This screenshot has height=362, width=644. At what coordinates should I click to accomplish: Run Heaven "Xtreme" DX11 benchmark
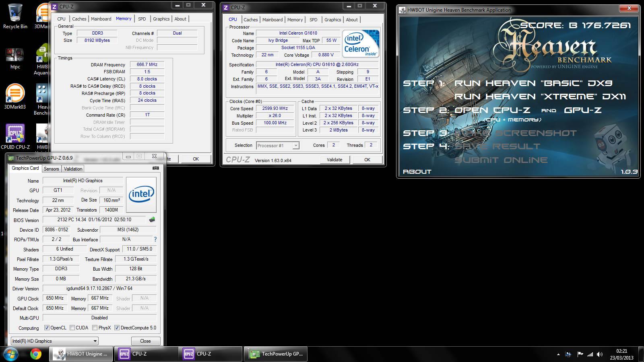(541, 97)
